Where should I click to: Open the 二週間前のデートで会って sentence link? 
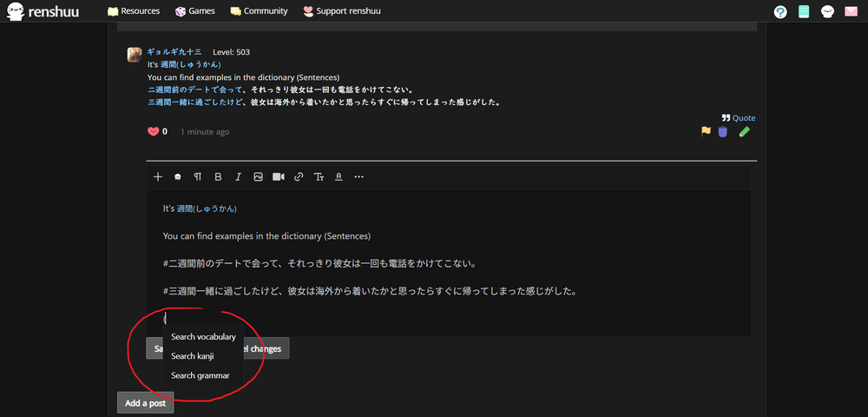194,89
